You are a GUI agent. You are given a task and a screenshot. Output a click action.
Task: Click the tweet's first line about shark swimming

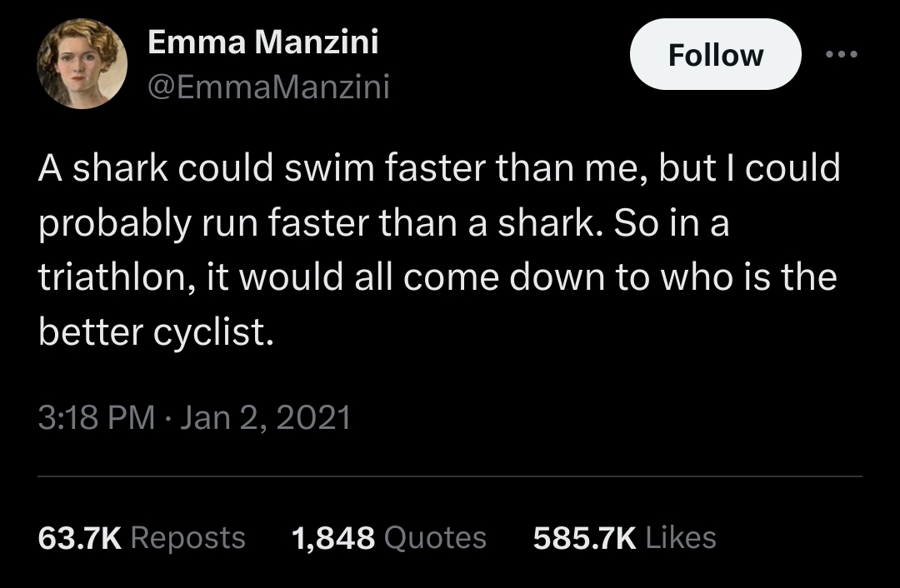point(439,168)
